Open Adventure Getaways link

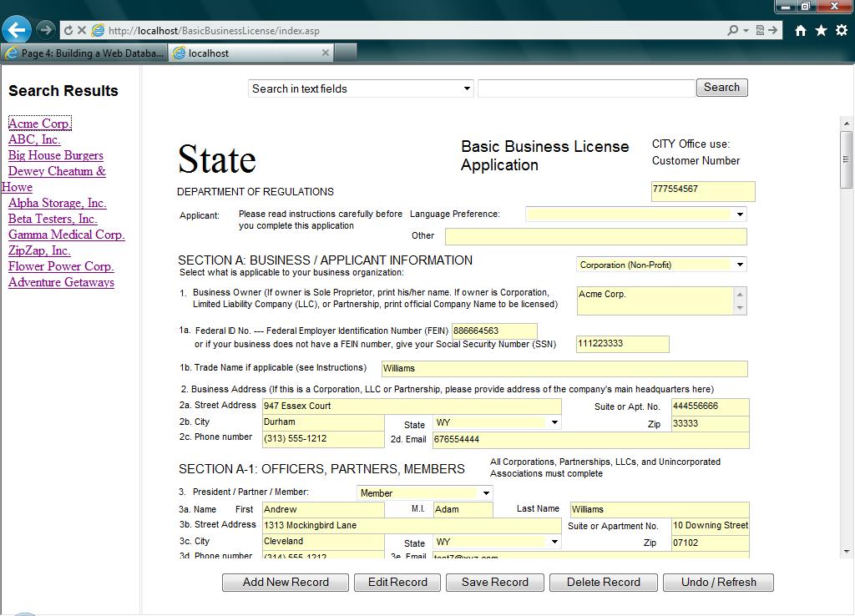(61, 282)
